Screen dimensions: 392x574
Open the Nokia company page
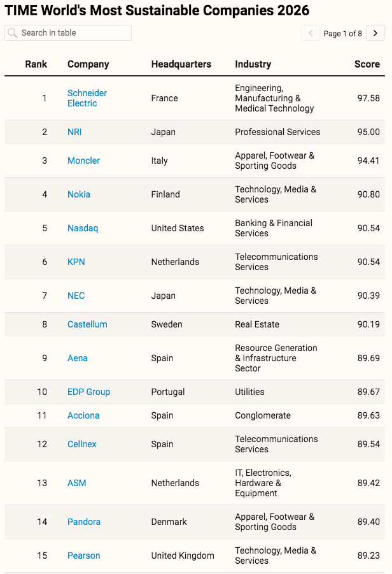coord(79,194)
